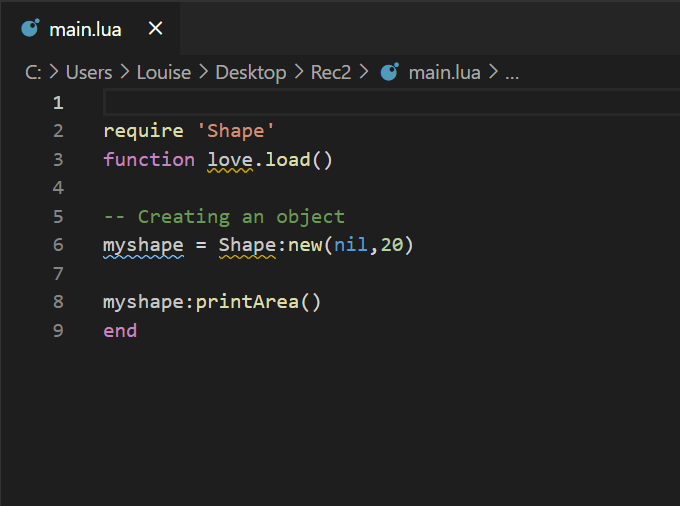Click the 'Shape' string in require statement
The image size is (680, 506).
235,131
